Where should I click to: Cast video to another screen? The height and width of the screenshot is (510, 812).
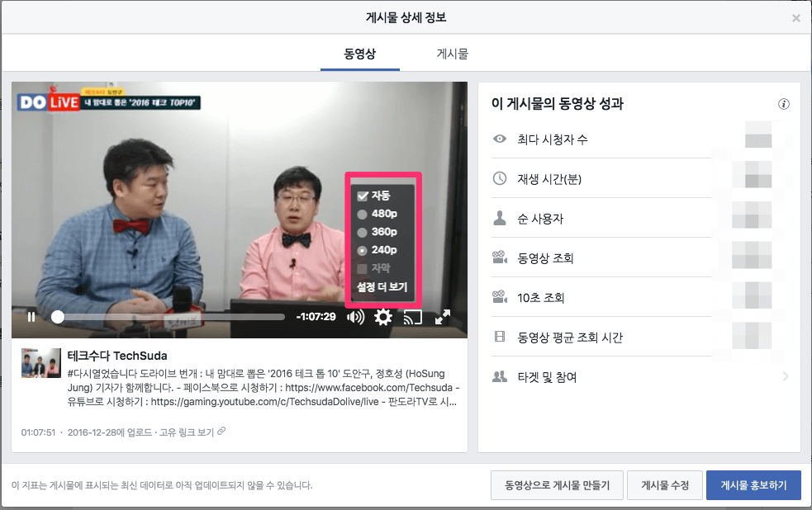413,317
